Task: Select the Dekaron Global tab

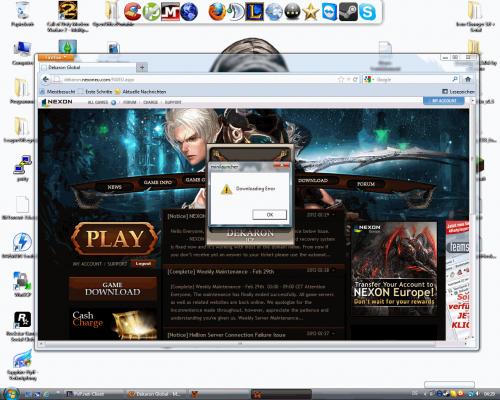Action: [88, 67]
